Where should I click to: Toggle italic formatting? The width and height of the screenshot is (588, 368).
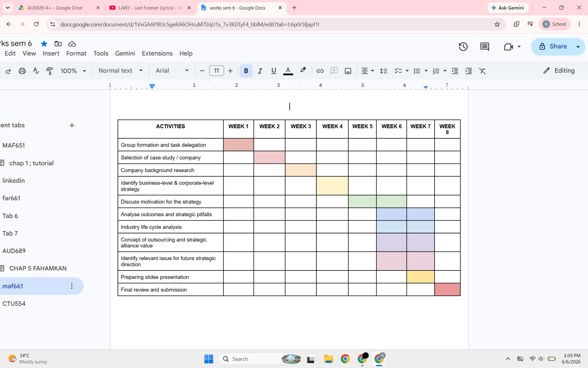tap(260, 71)
